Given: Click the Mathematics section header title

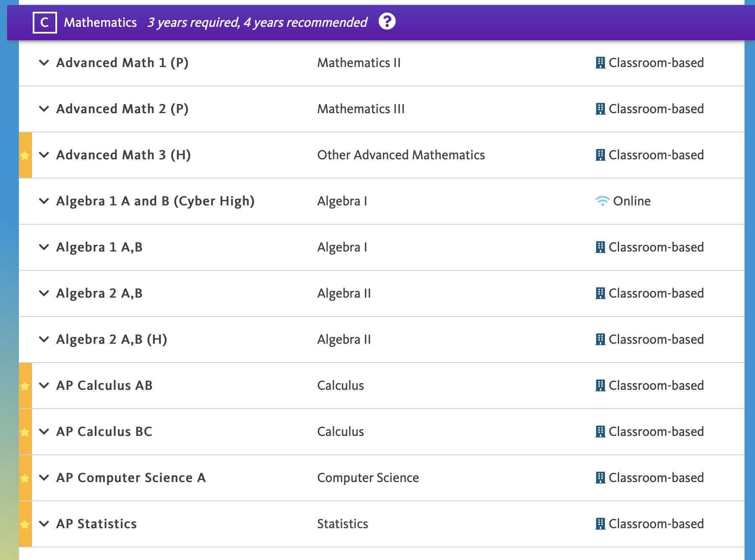Looking at the screenshot, I should [100, 22].
